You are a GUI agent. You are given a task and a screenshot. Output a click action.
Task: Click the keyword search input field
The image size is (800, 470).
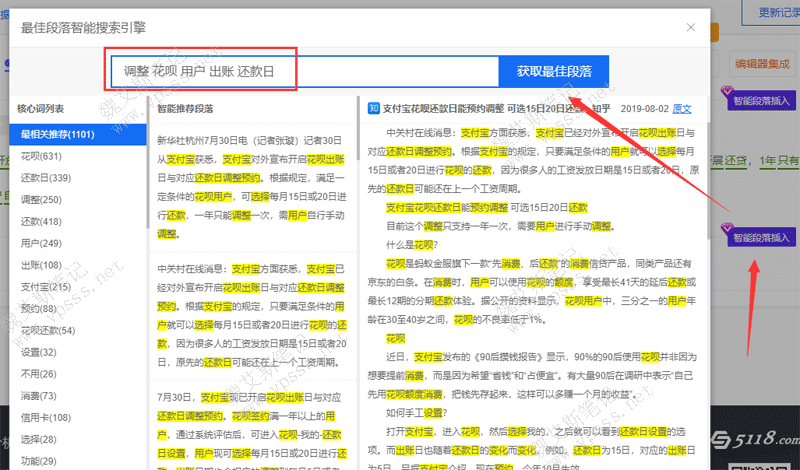[x=304, y=71]
